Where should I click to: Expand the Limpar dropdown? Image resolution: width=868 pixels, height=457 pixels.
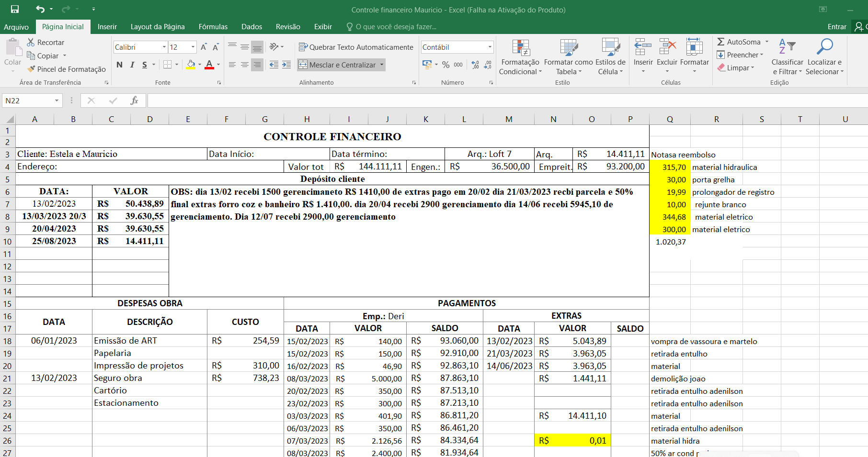tap(753, 67)
